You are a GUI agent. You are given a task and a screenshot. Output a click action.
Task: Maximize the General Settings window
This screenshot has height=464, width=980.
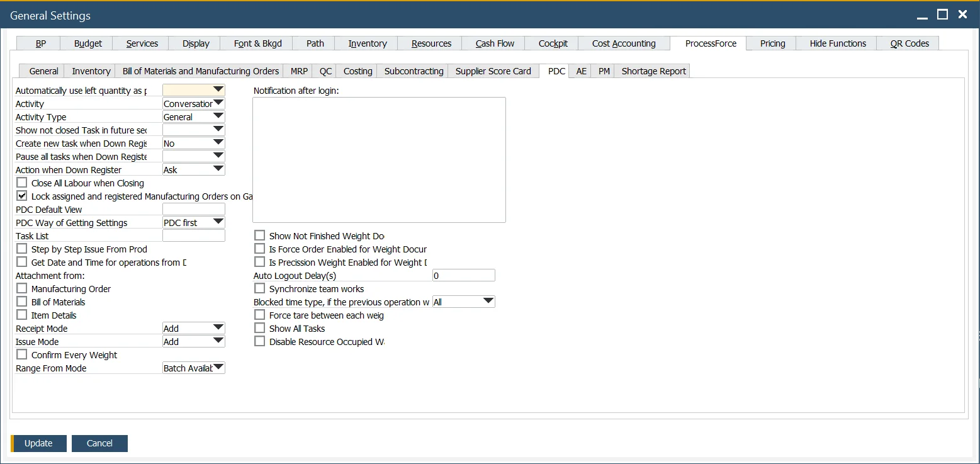pos(942,14)
